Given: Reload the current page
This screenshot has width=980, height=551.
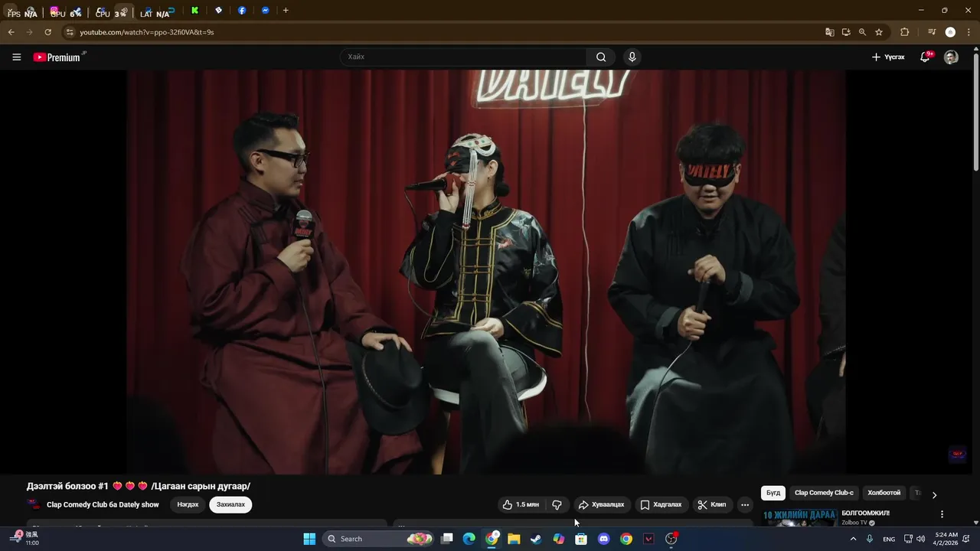Looking at the screenshot, I should click(x=47, y=32).
